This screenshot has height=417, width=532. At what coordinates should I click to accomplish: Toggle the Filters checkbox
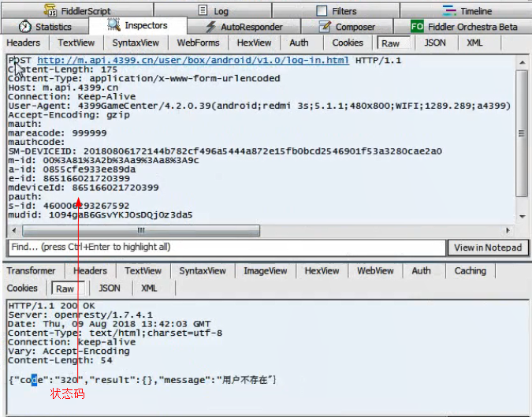[322, 10]
